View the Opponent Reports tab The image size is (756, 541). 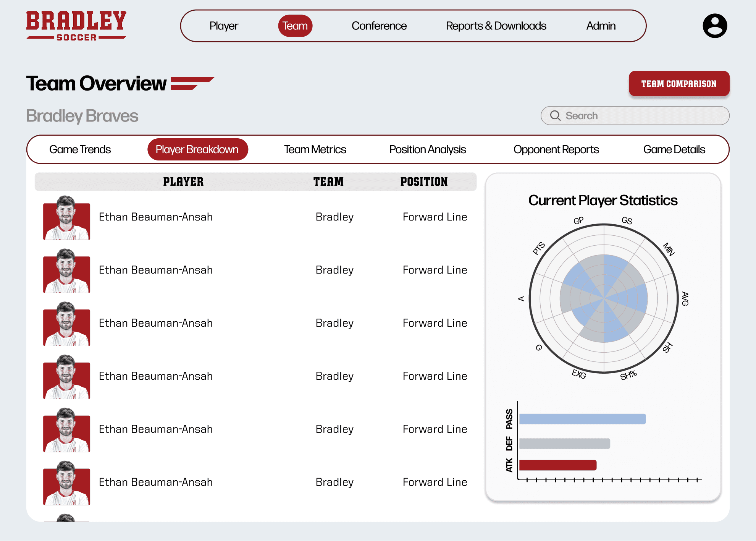556,149
